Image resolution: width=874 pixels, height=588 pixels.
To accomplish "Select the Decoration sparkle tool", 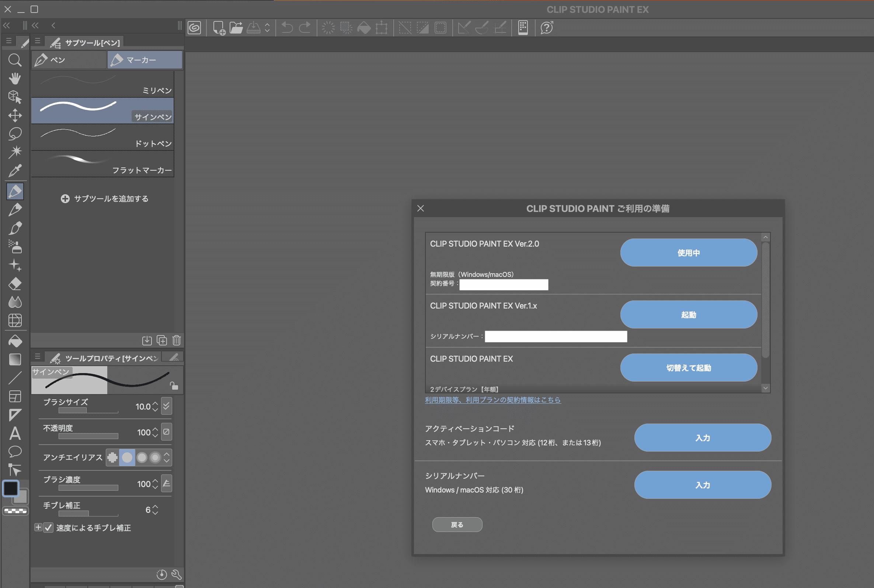I will (x=15, y=265).
